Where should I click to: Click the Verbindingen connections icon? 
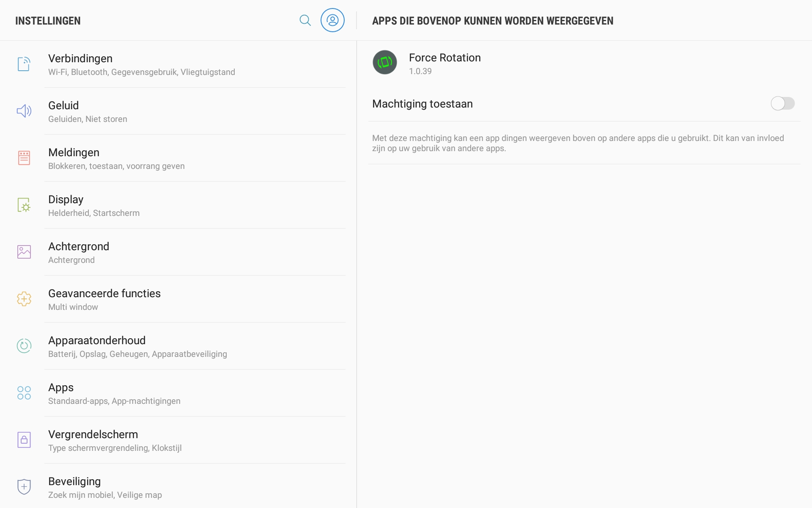(24, 64)
